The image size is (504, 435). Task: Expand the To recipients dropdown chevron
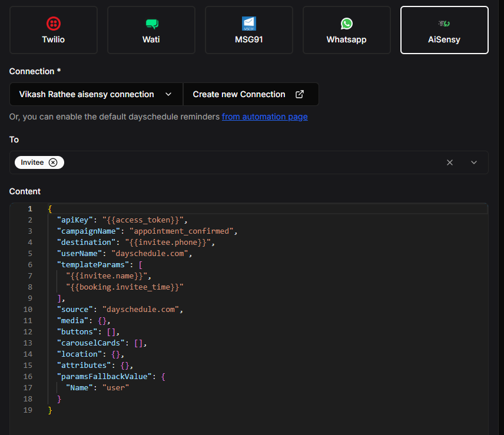coord(474,162)
